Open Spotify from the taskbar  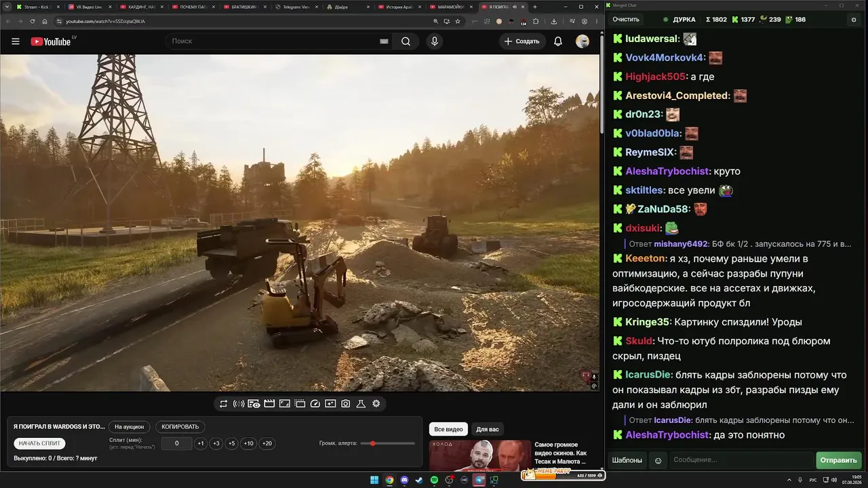pyautogui.click(x=434, y=480)
